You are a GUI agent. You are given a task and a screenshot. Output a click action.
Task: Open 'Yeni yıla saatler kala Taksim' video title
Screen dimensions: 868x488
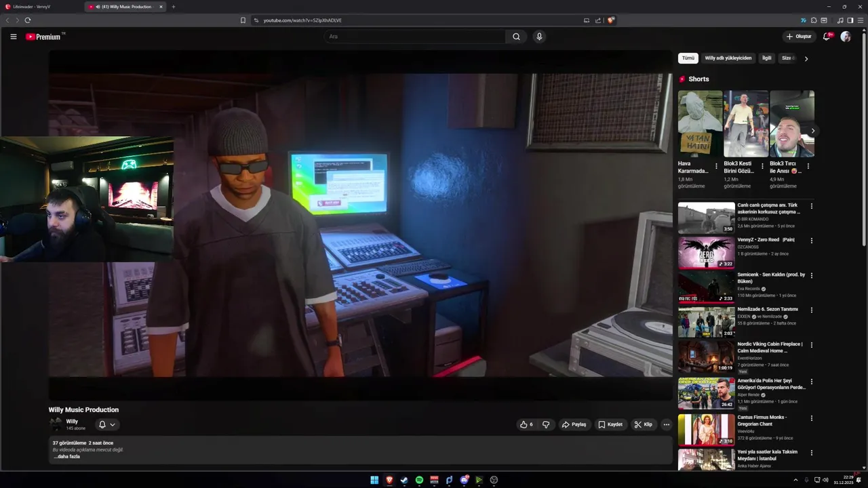[768, 455]
